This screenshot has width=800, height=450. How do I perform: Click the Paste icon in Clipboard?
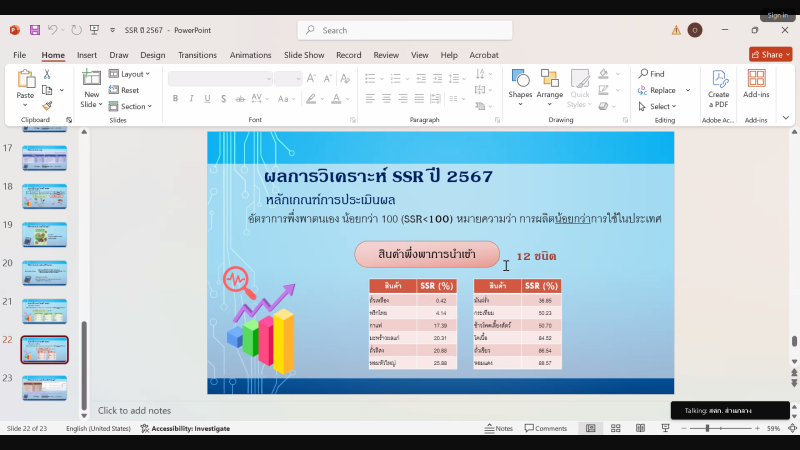coord(25,80)
